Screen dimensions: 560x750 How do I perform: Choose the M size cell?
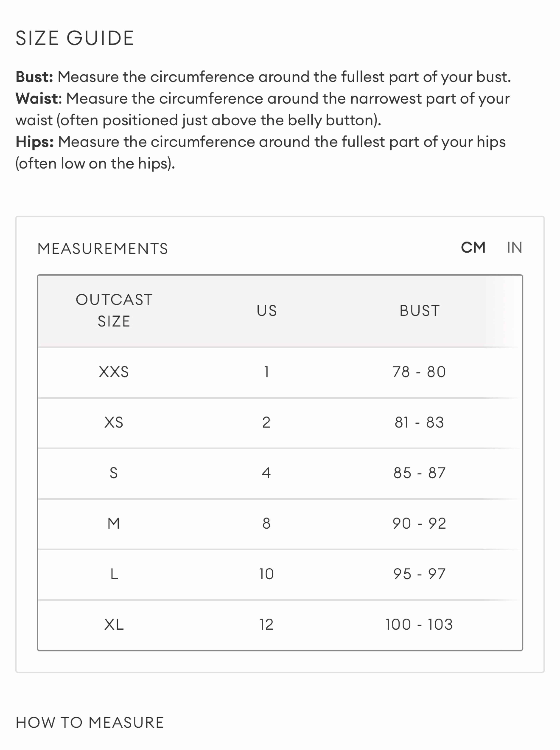[114, 523]
